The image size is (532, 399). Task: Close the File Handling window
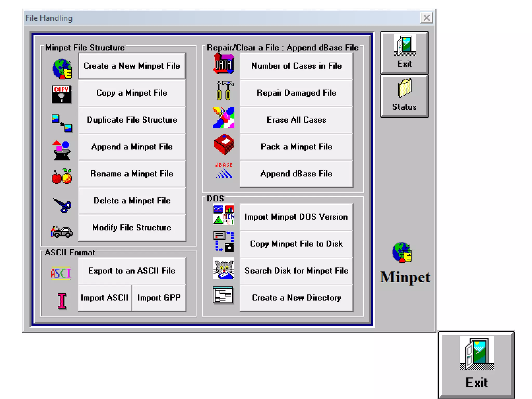pyautogui.click(x=426, y=18)
